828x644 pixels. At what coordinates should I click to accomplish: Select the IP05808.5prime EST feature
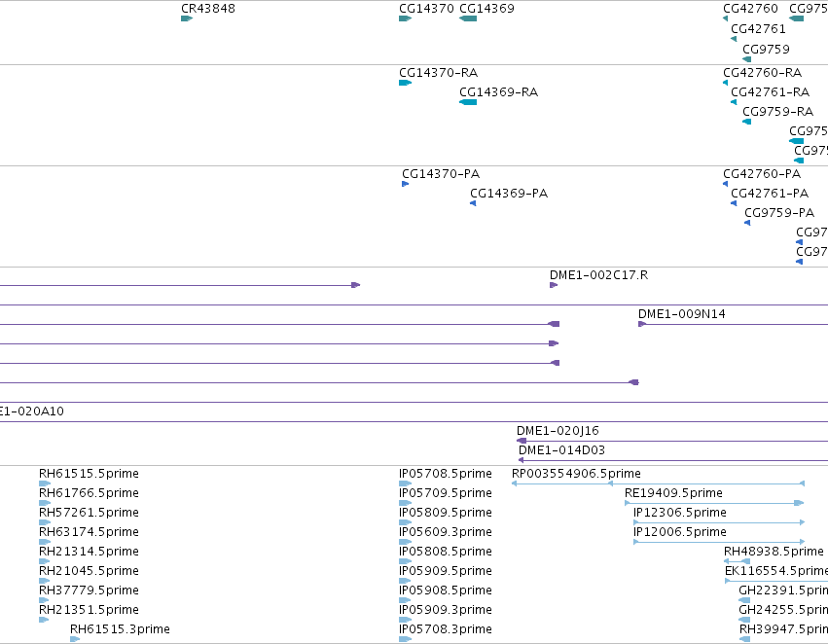pyautogui.click(x=406, y=561)
